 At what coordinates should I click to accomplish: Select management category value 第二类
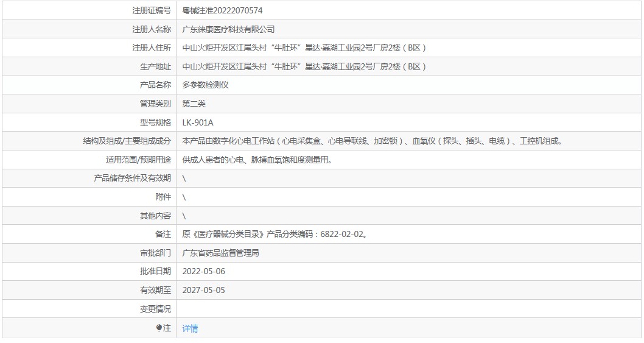[x=194, y=104]
